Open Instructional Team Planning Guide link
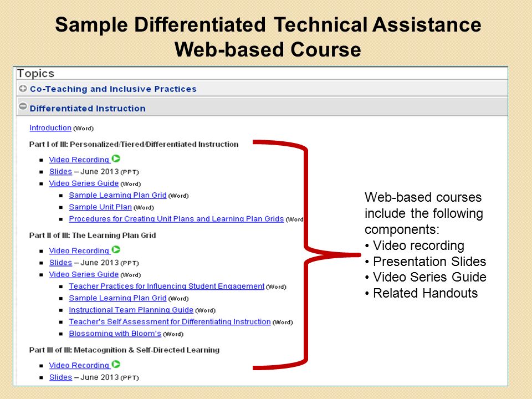This screenshot has height=399, width=532. [131, 310]
